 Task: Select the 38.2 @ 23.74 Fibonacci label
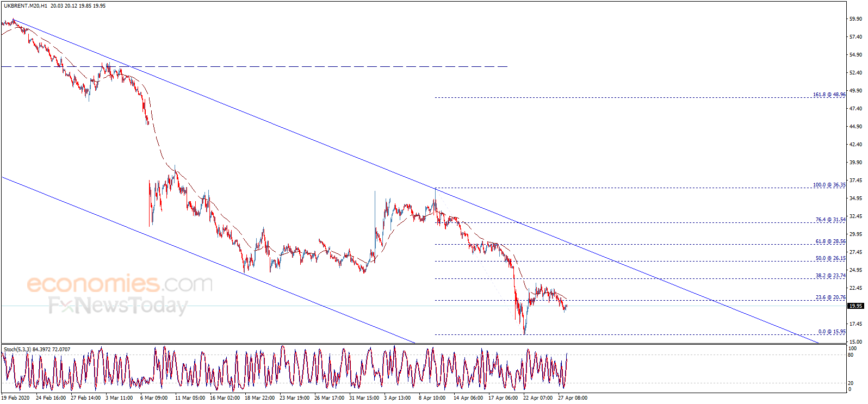[830, 276]
